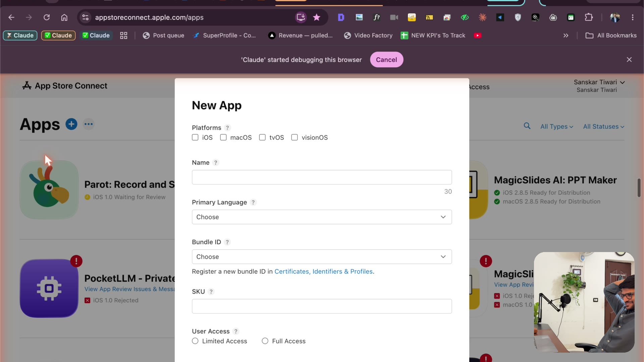This screenshot has height=362, width=644.
Task: Focus the SKU text field
Action: [322, 306]
